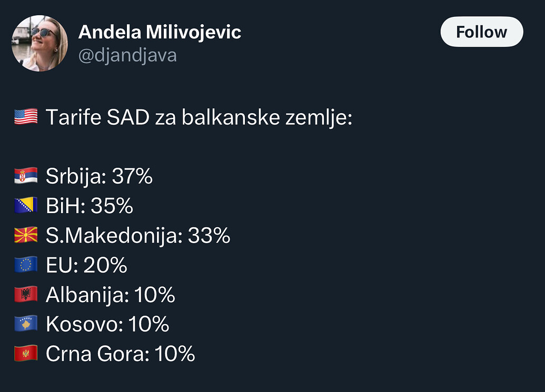Click the European Union flag emoji

coord(26,265)
